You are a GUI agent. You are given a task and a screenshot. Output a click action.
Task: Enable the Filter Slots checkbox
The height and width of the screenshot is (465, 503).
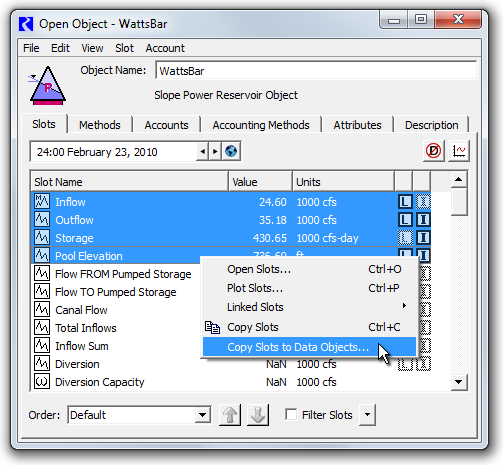(291, 415)
